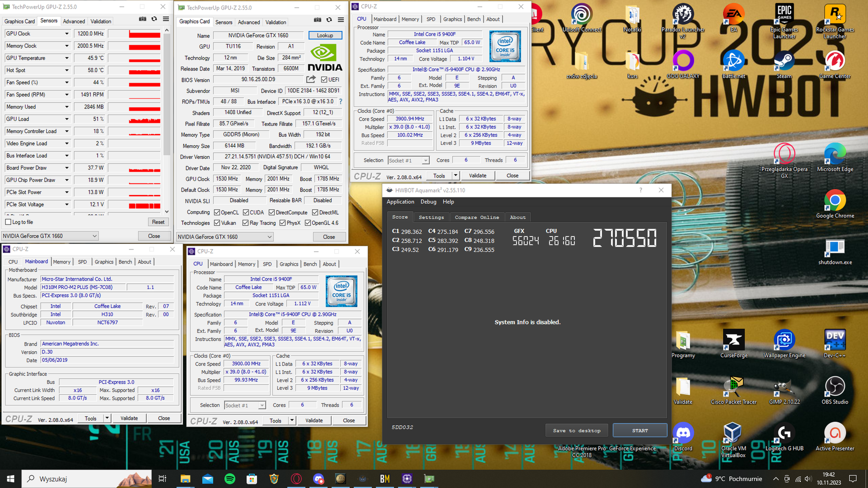The width and height of the screenshot is (868, 488).
Task: Click Validate button in Mainboard CPU-Z window
Action: [129, 418]
